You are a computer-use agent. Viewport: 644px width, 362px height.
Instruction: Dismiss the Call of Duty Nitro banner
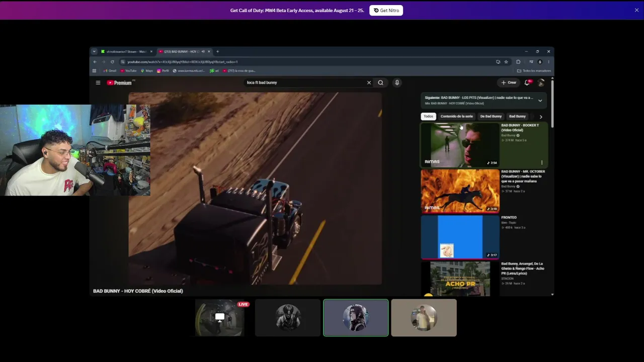coord(636,10)
